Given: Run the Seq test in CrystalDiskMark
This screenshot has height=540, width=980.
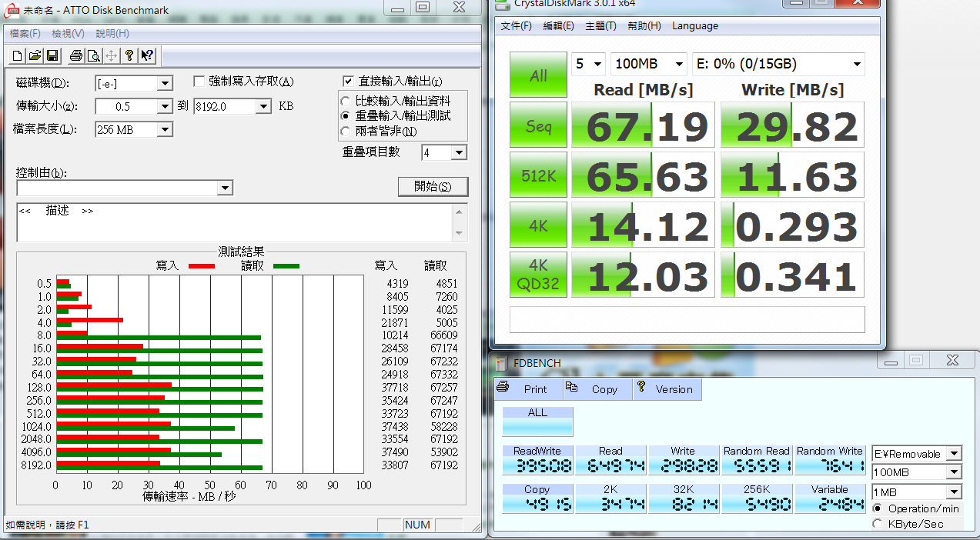Looking at the screenshot, I should pos(538,125).
